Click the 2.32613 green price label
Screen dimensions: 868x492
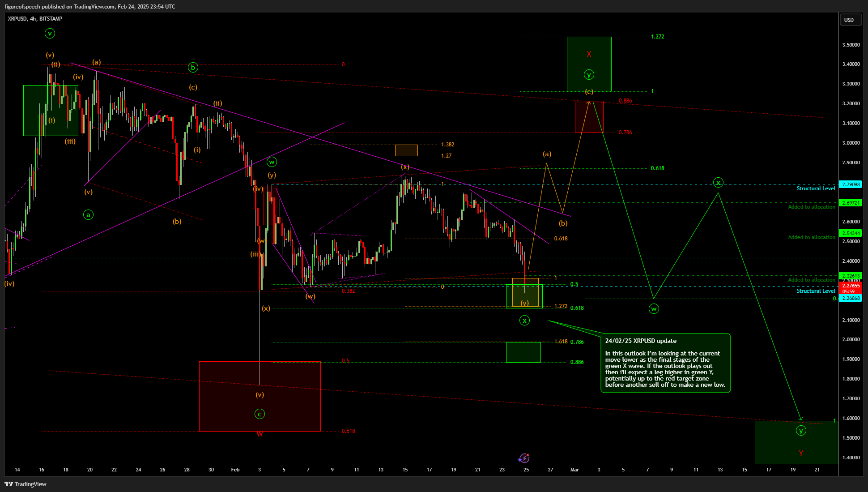tap(851, 276)
